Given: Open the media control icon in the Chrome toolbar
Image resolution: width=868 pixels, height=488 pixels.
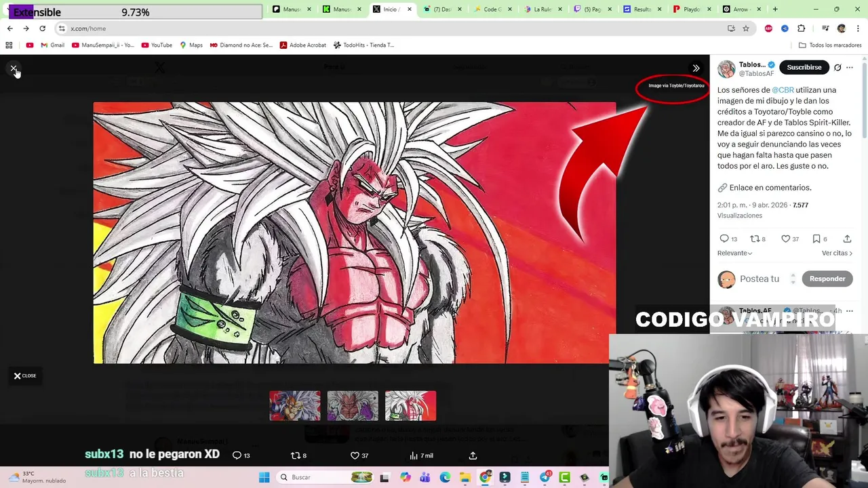Looking at the screenshot, I should tap(825, 28).
